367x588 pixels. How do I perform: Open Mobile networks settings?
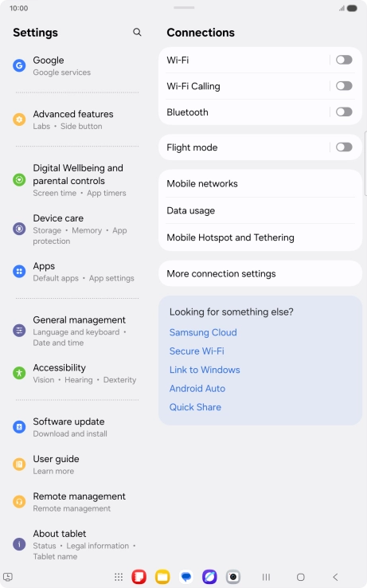[x=260, y=184]
